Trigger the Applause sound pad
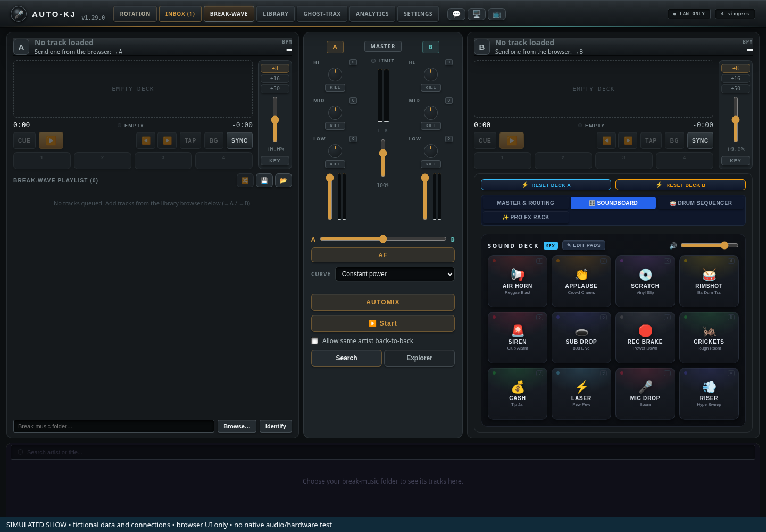 click(x=581, y=281)
